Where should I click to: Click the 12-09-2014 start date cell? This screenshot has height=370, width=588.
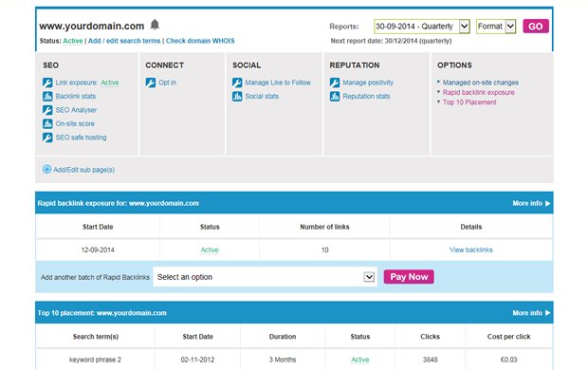click(x=98, y=250)
